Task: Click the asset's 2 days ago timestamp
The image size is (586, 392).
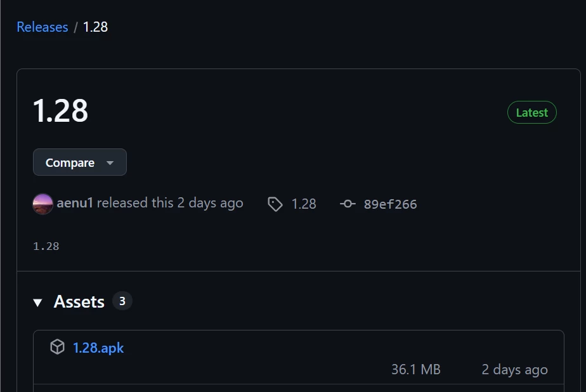Action: coord(514,369)
